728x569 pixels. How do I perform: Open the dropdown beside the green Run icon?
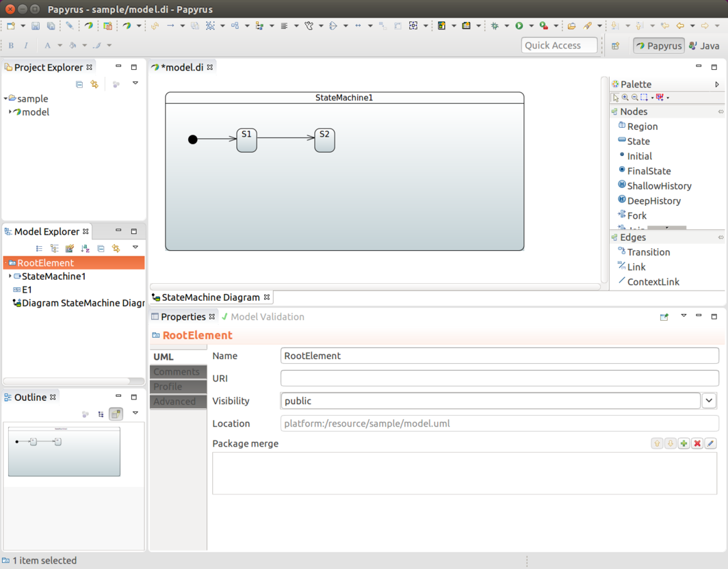[x=531, y=26]
